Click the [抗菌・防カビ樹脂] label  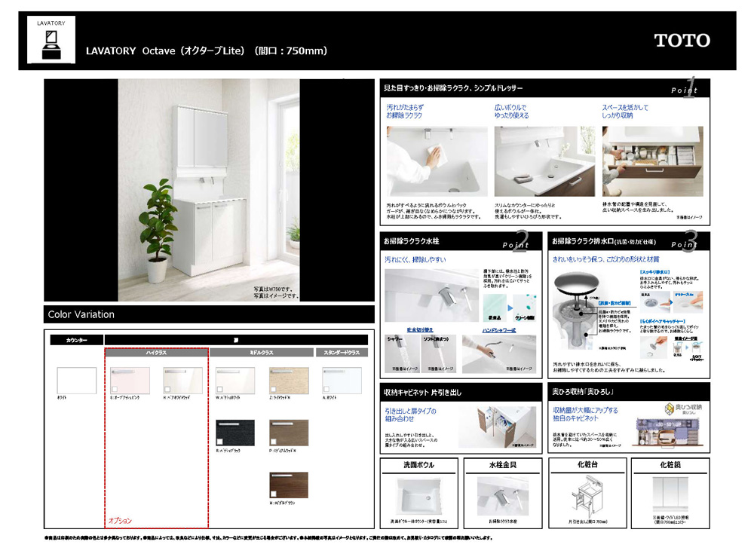(614, 303)
